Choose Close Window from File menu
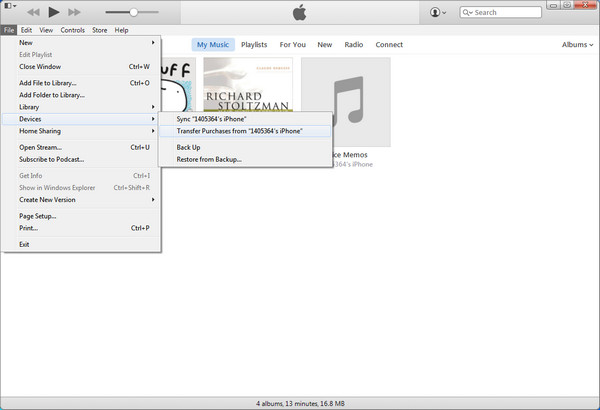This screenshot has height=410, width=600. 81,67
